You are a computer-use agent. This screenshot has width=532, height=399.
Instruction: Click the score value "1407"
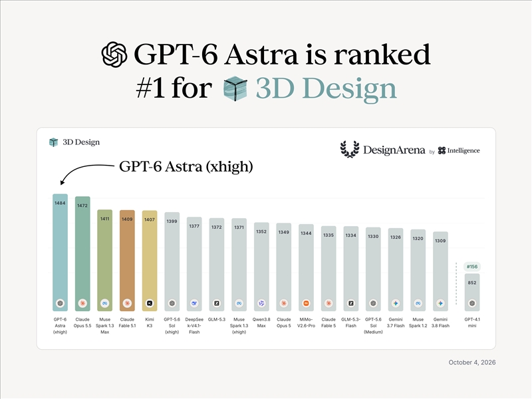point(150,220)
